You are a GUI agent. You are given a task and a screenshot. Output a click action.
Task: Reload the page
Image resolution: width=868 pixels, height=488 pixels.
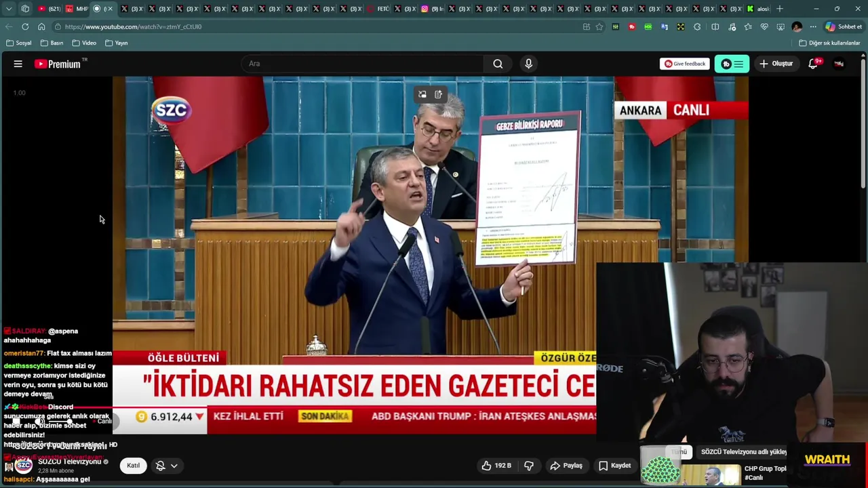(x=25, y=26)
